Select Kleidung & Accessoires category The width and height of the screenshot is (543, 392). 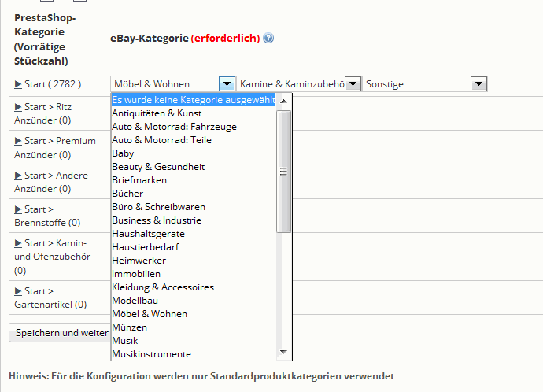click(194, 287)
